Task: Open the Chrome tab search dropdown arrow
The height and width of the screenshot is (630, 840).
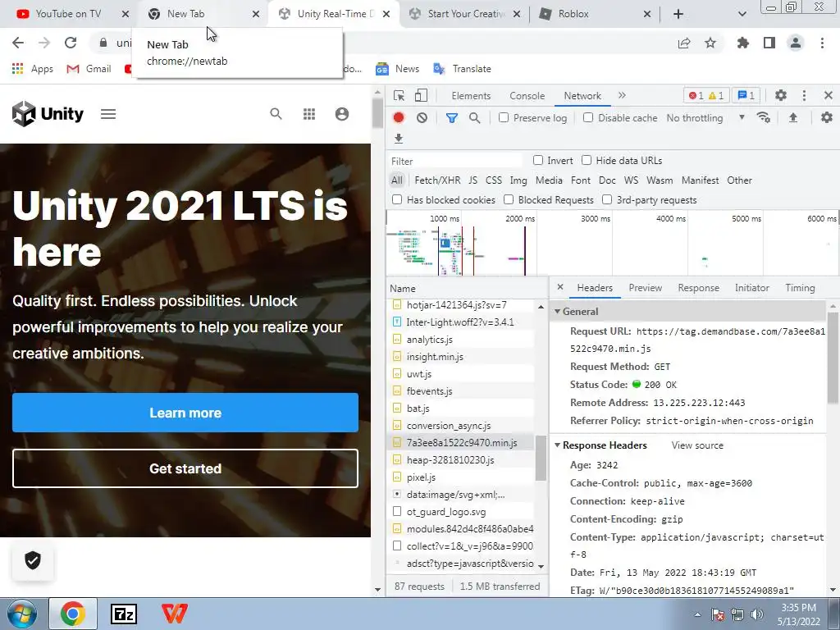Action: (x=742, y=14)
